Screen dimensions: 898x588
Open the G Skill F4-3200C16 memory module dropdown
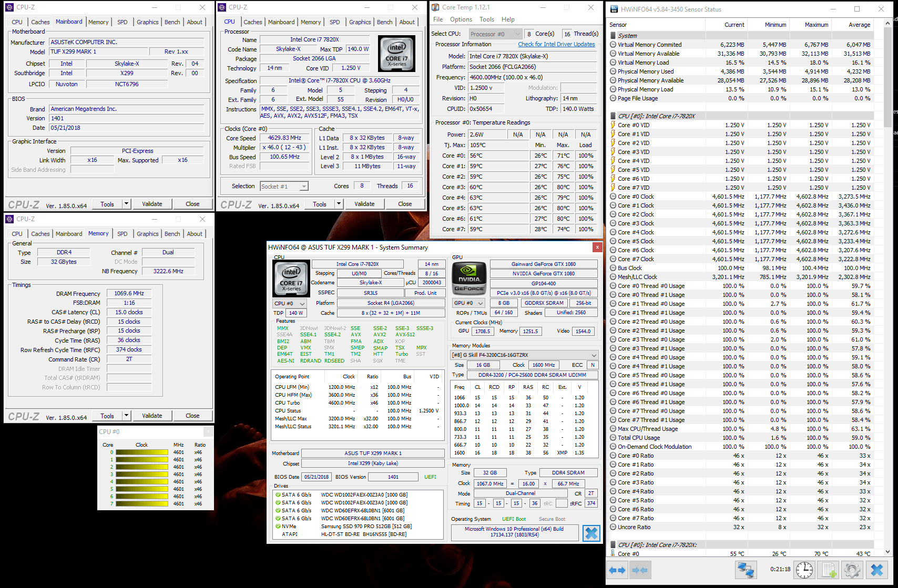pos(525,355)
